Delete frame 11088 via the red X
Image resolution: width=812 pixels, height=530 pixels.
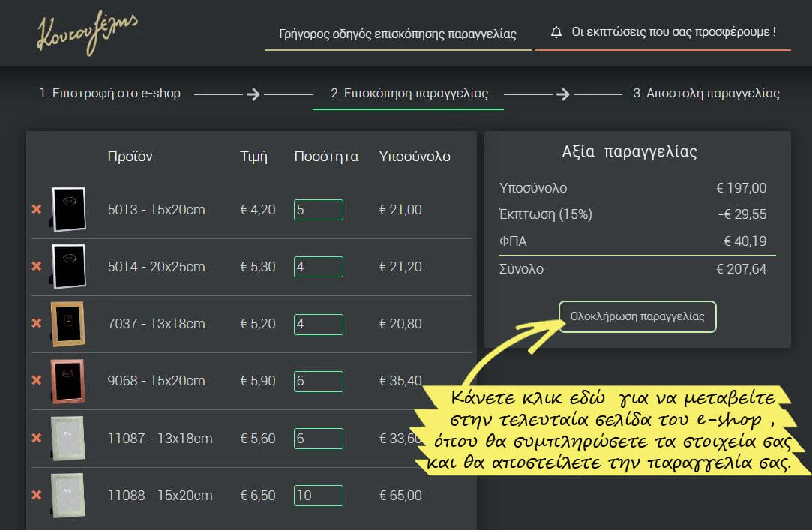click(36, 495)
